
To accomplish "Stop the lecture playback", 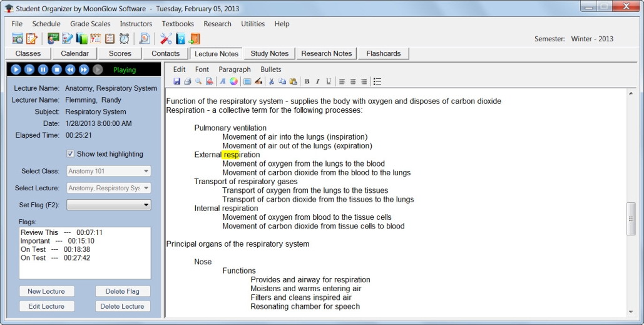I will point(57,70).
